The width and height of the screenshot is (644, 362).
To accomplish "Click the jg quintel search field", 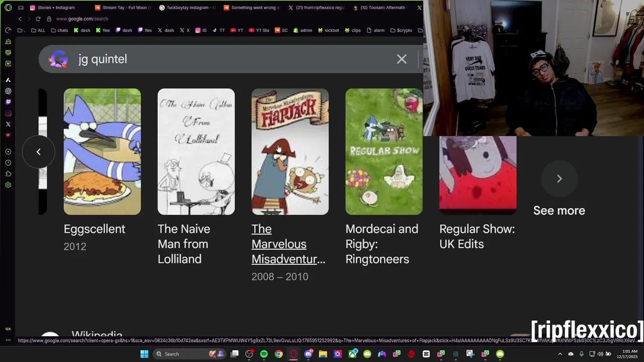I will [x=231, y=59].
